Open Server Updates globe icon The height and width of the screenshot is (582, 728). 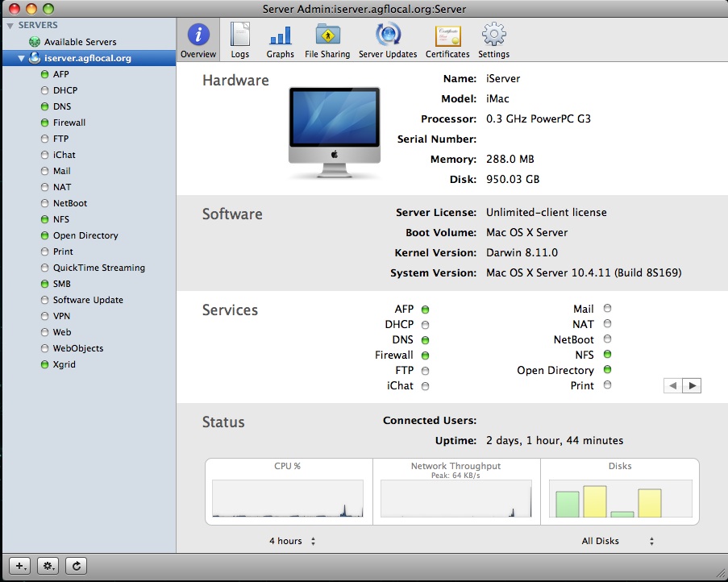click(x=388, y=35)
